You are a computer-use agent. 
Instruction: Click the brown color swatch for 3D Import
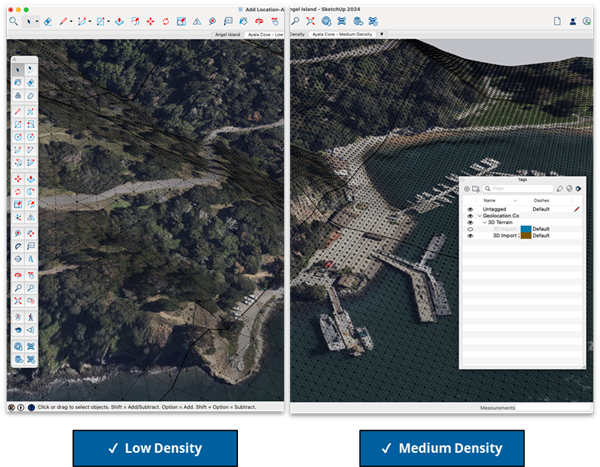coord(525,236)
